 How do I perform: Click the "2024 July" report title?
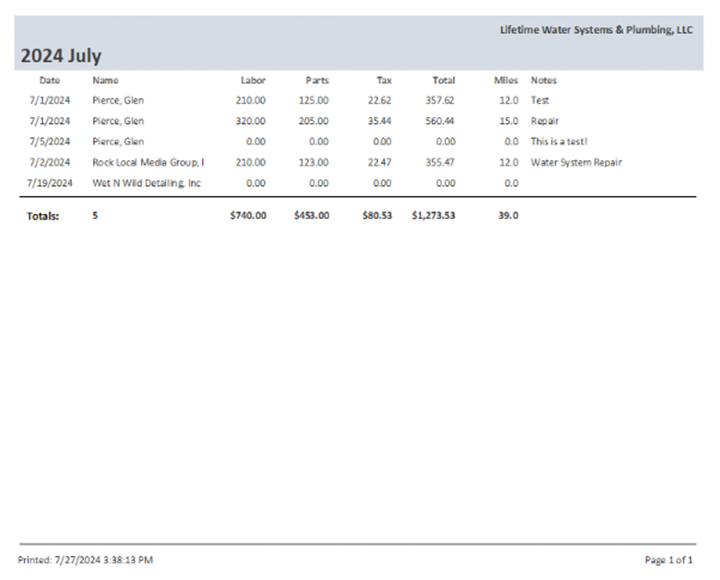pyautogui.click(x=61, y=56)
